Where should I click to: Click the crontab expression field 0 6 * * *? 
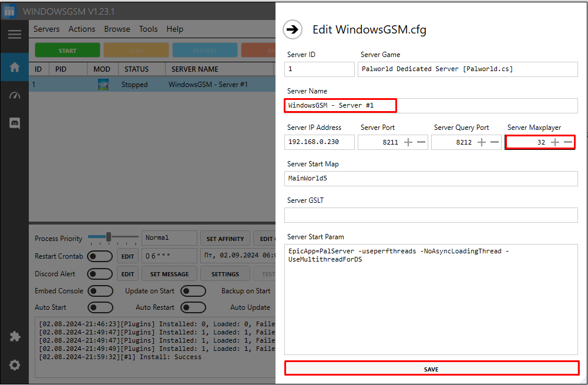point(169,256)
